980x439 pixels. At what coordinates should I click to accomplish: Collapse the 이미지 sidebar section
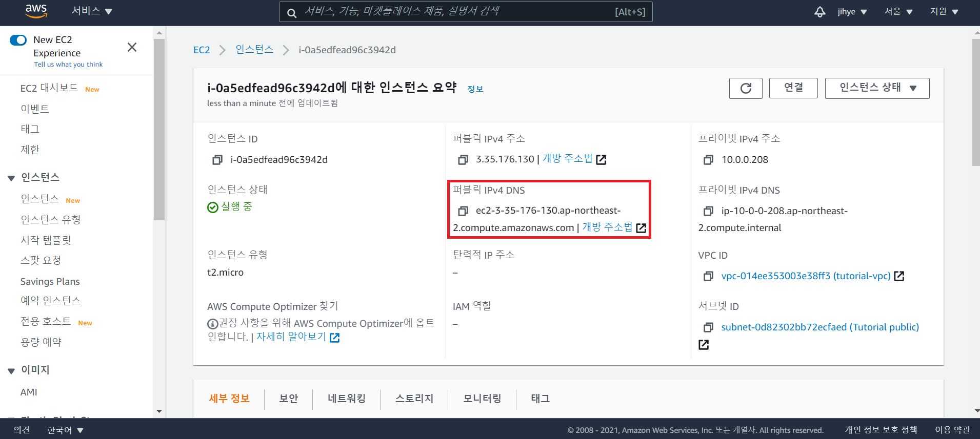[11, 371]
